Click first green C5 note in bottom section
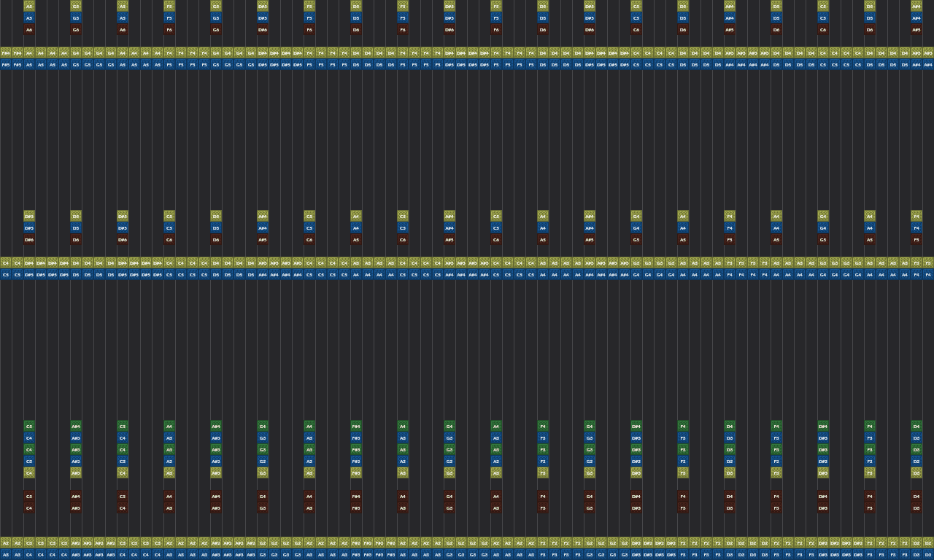The width and height of the screenshot is (934, 560). click(29, 426)
